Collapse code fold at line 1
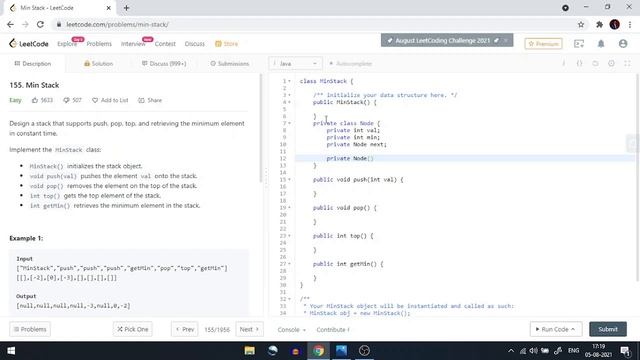 click(290, 81)
